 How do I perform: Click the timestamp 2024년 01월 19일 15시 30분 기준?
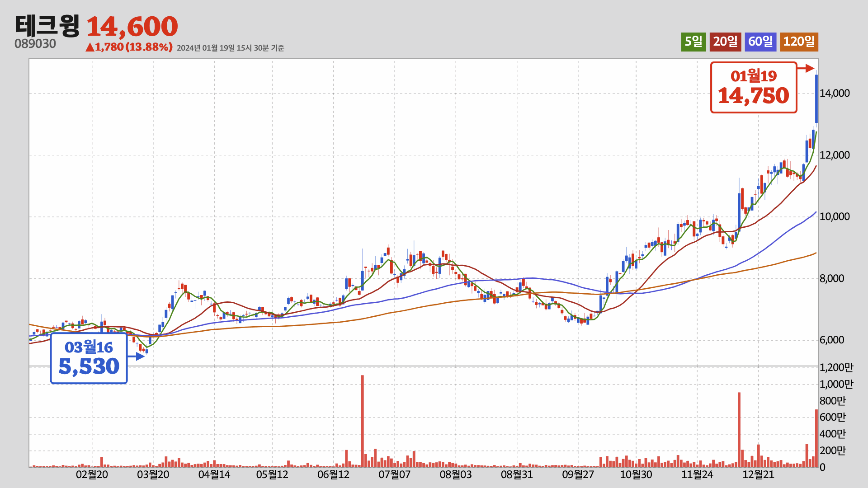pyautogui.click(x=230, y=48)
